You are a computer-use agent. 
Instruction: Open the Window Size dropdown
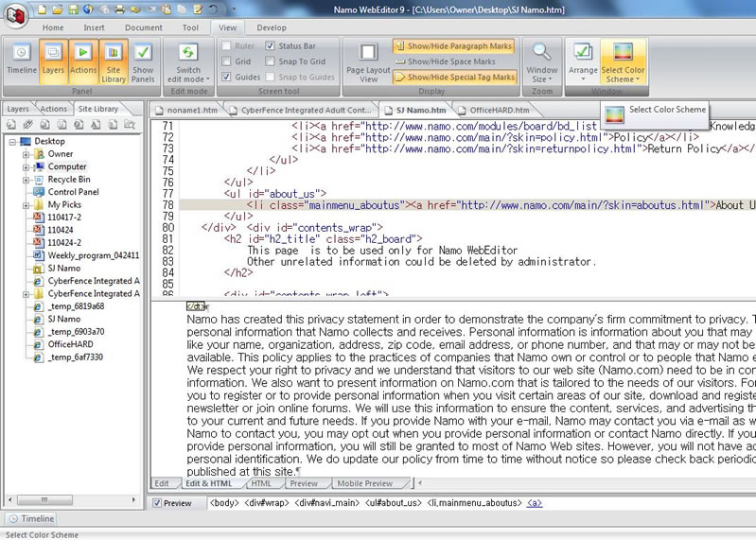(542, 62)
